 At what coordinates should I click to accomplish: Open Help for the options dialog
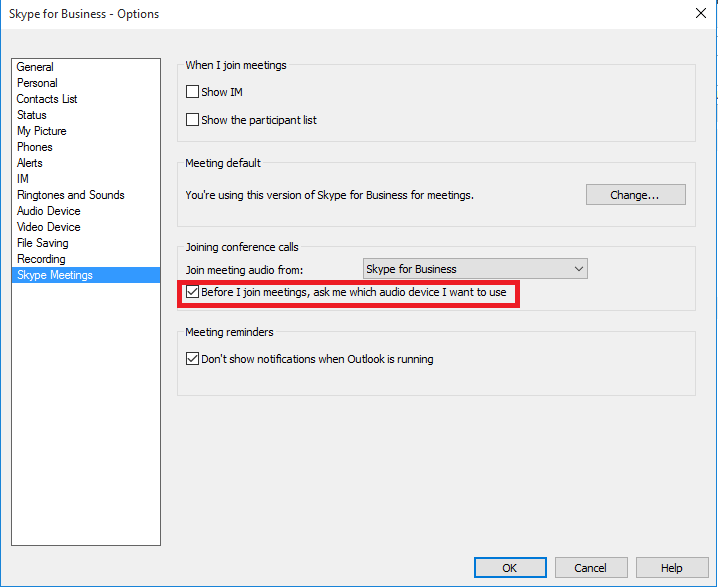pyautogui.click(x=672, y=568)
